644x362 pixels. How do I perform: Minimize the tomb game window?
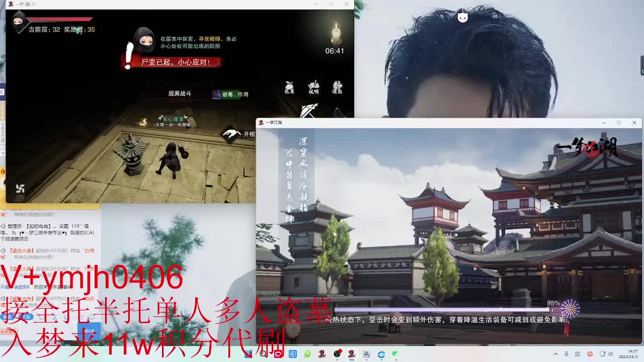[316, 4]
